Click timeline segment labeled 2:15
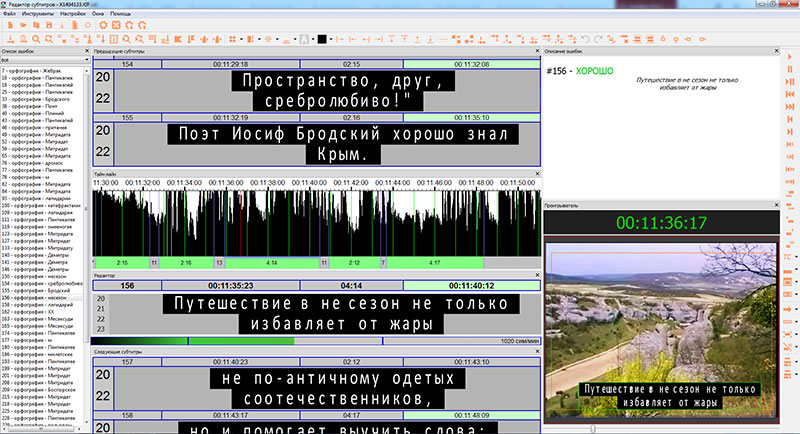 click(122, 263)
